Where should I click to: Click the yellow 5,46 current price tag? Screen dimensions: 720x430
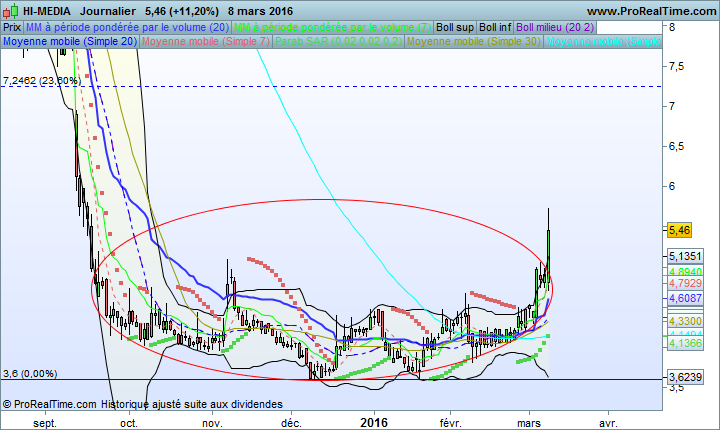(679, 230)
